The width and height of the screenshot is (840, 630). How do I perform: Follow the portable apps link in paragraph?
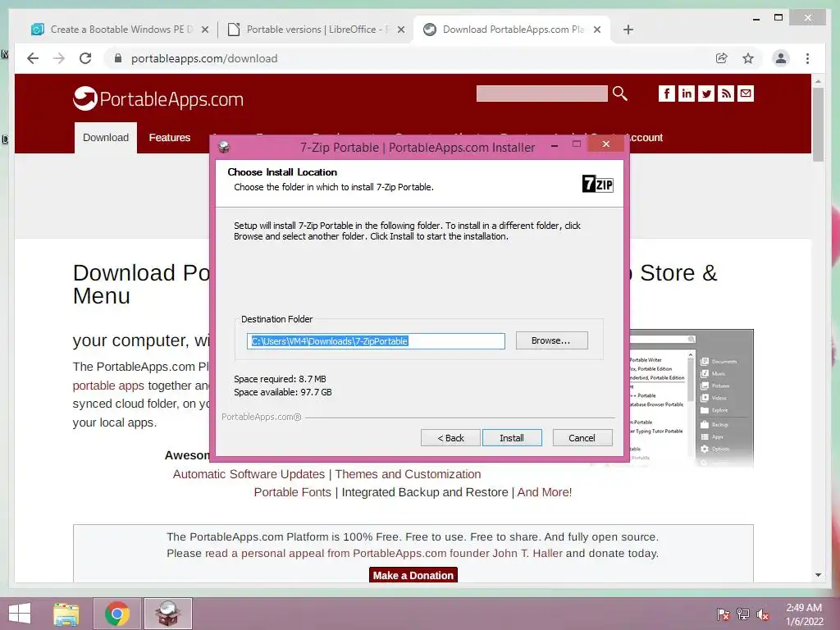click(x=108, y=386)
